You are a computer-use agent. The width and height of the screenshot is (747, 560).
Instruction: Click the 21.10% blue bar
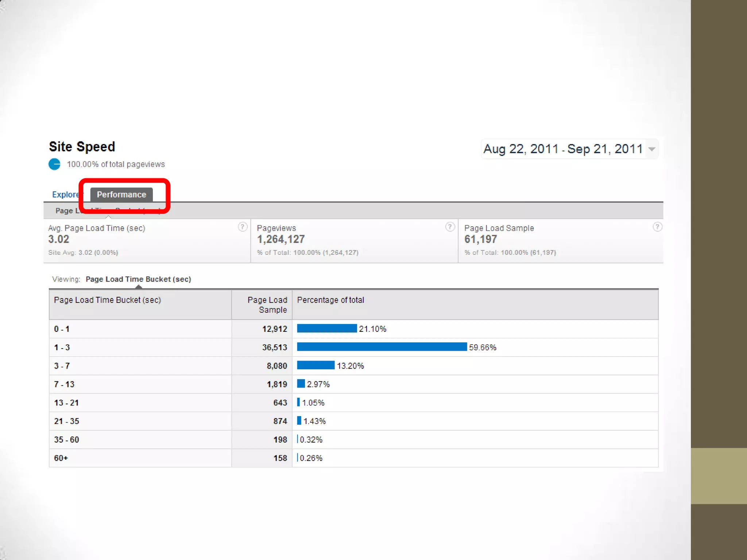coord(327,328)
